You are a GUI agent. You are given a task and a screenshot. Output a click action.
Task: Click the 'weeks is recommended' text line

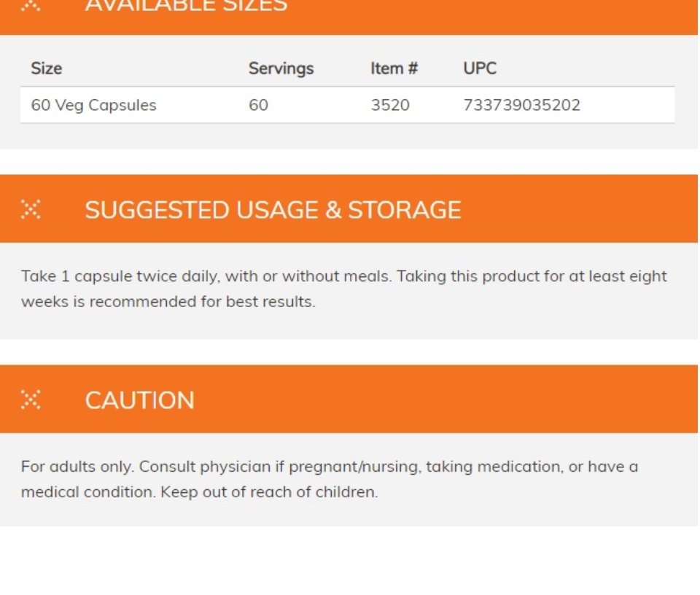tap(168, 302)
